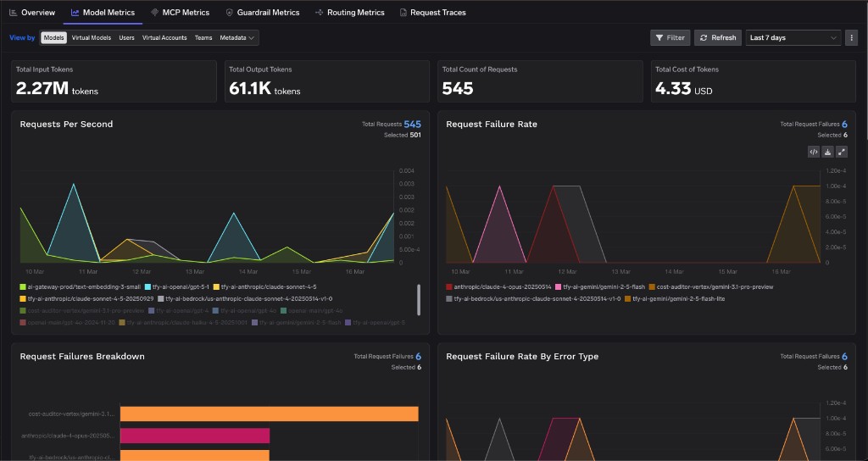Screen dimensions: 868x461
Task: Click the Requests Per Second legend scrollbar
Action: pyautogui.click(x=418, y=299)
